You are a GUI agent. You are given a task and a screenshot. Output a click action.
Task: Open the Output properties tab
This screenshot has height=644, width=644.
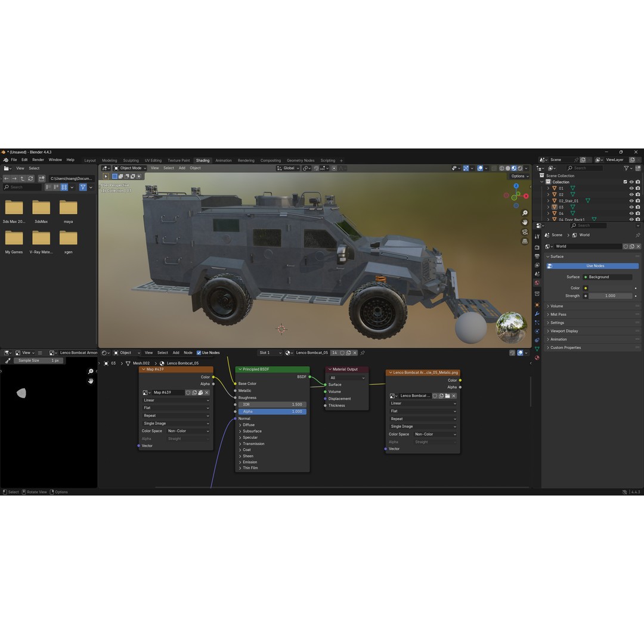[537, 256]
